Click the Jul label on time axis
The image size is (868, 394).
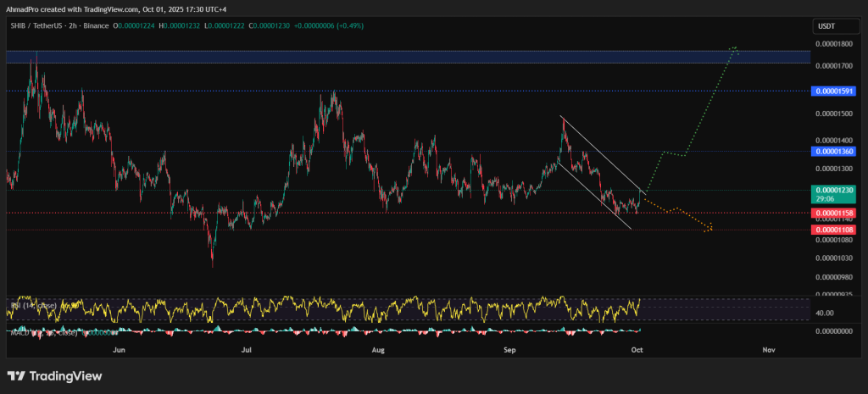click(247, 349)
